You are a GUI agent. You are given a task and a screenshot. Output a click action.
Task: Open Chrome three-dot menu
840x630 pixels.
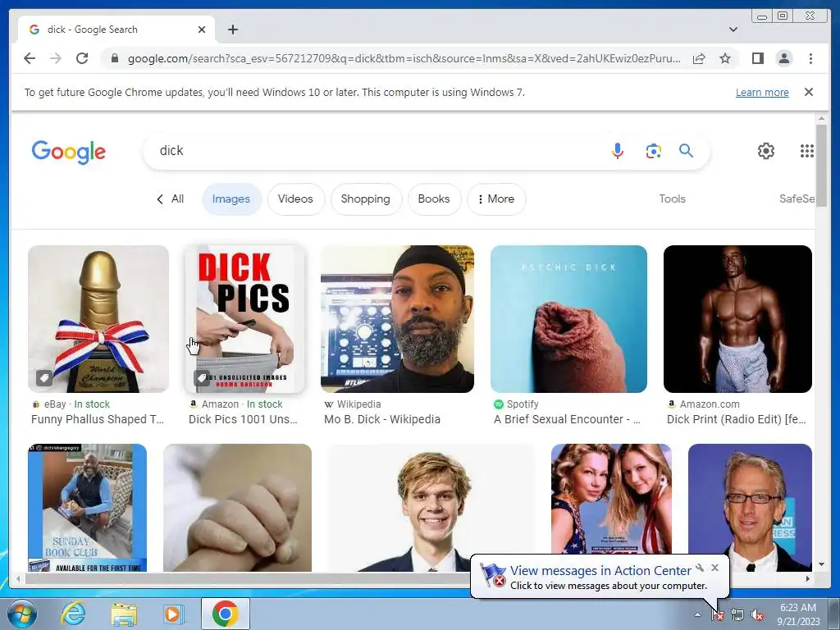810,58
